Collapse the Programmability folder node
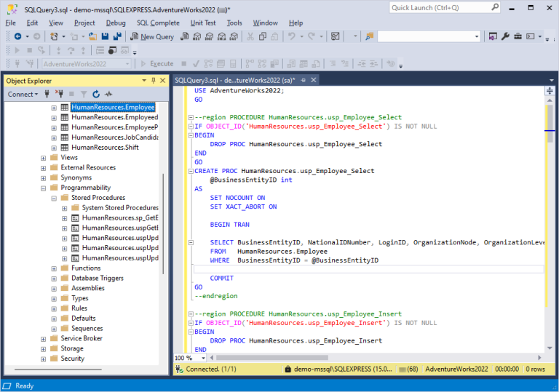The image size is (559, 392). pyautogui.click(x=44, y=188)
